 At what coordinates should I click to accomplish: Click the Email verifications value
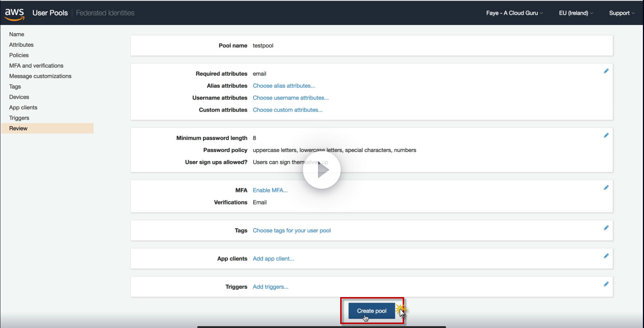[259, 203]
